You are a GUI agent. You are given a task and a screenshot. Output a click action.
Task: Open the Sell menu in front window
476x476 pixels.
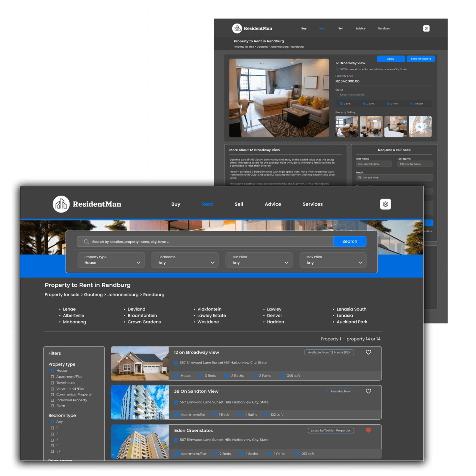click(239, 204)
